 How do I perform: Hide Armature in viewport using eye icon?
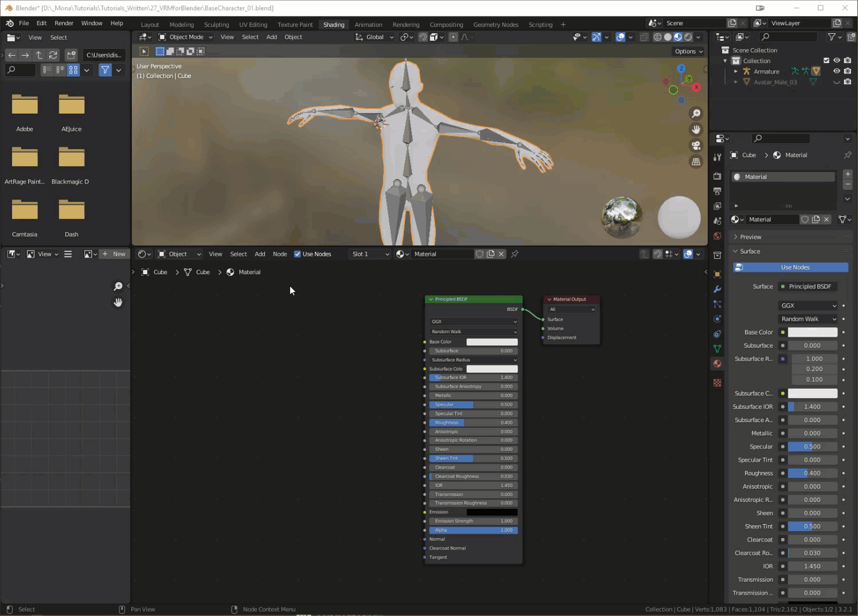[x=836, y=71]
